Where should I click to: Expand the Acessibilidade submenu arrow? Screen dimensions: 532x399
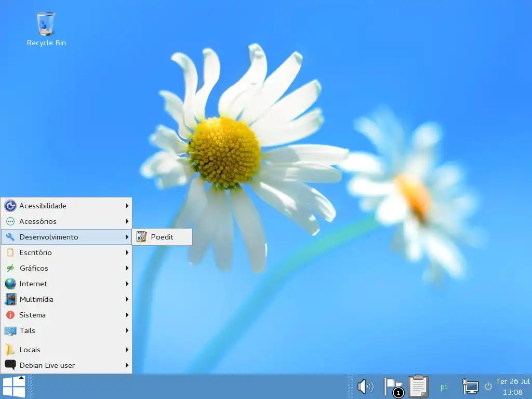click(127, 206)
